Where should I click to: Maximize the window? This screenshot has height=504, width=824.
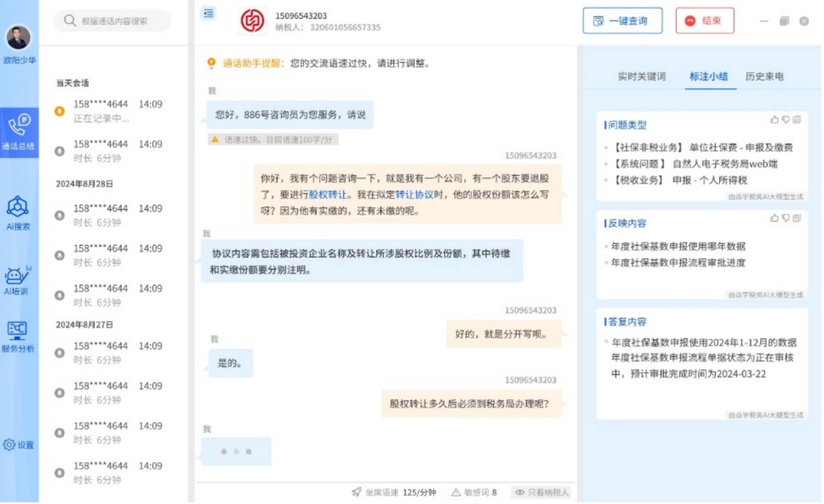coord(784,21)
